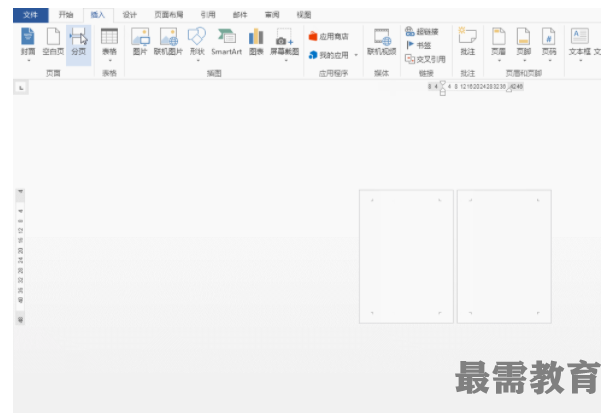Switch to the View (视图) tab
Image resolution: width=607 pixels, height=417 pixels.
[304, 15]
